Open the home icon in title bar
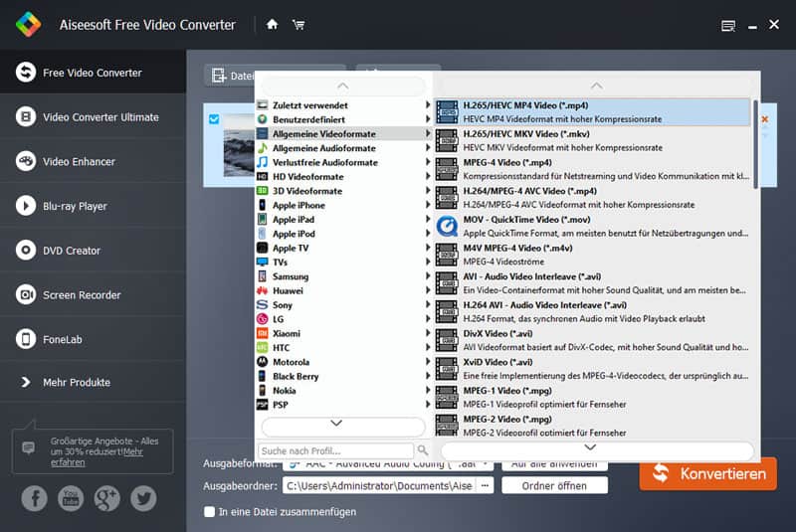The width and height of the screenshot is (796, 532). click(272, 24)
